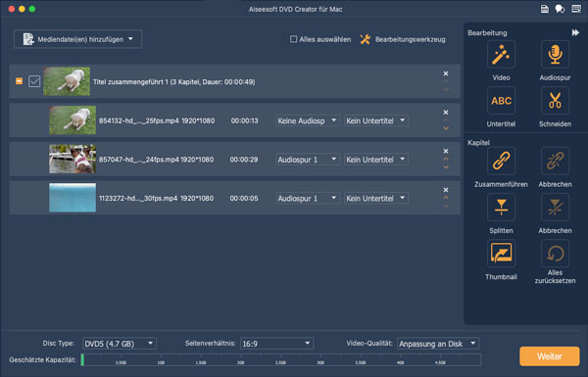Click the Geschätzte Kapazität bar

[281, 360]
